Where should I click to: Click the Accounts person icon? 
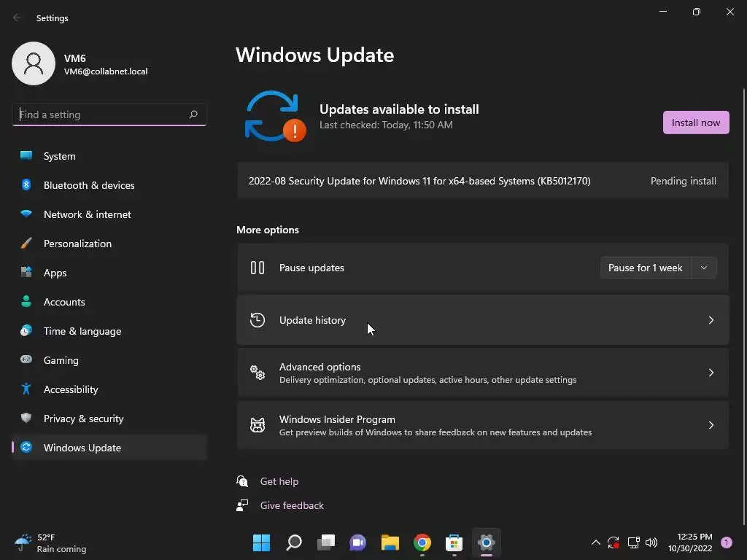click(26, 301)
